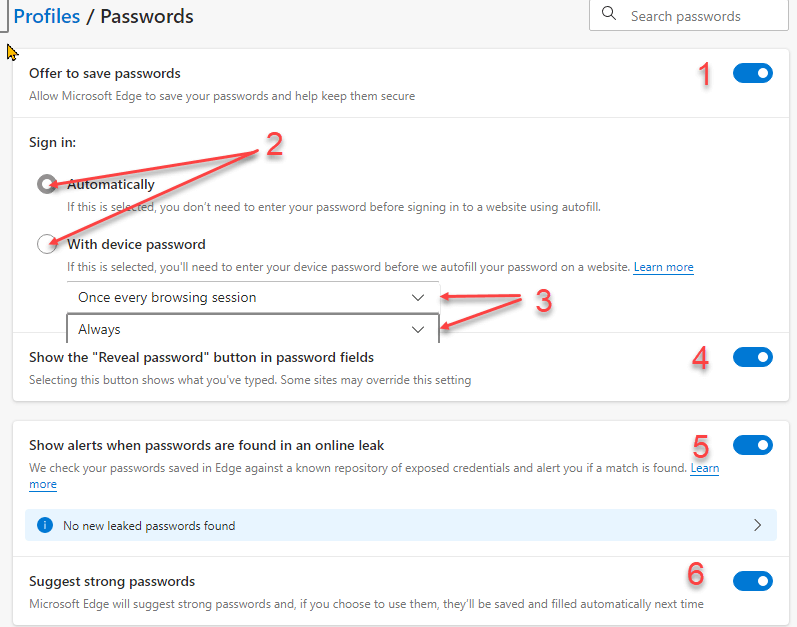Disable alerts for online leak passwords
The height and width of the screenshot is (627, 797).
pos(752,445)
